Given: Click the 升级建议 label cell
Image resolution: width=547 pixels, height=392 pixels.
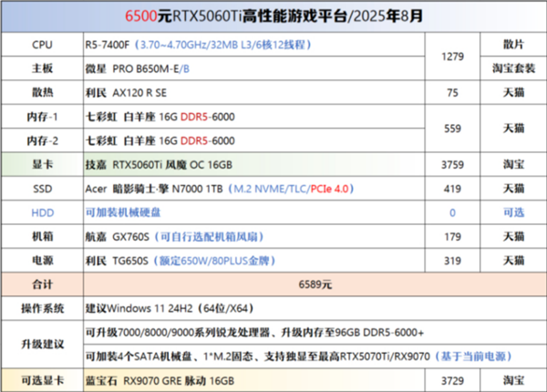Looking at the screenshot, I should [x=42, y=345].
